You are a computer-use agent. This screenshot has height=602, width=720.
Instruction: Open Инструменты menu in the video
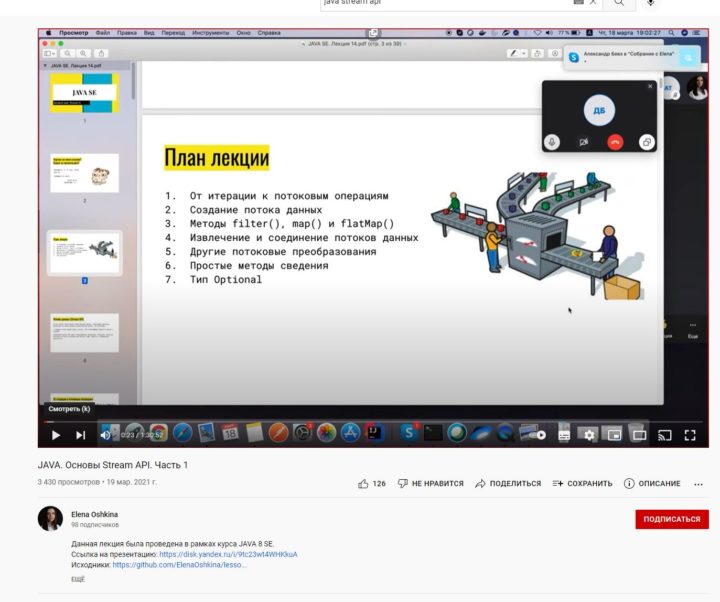click(x=210, y=33)
